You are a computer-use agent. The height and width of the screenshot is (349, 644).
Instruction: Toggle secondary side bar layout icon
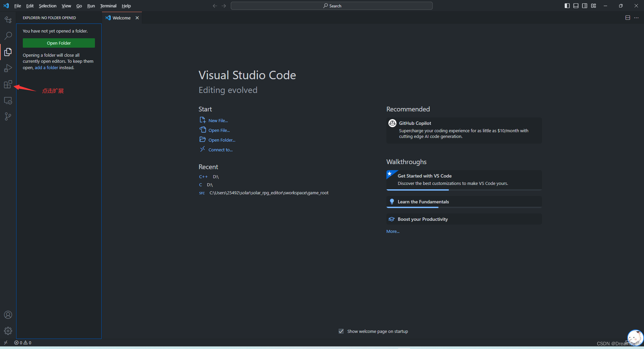point(585,6)
